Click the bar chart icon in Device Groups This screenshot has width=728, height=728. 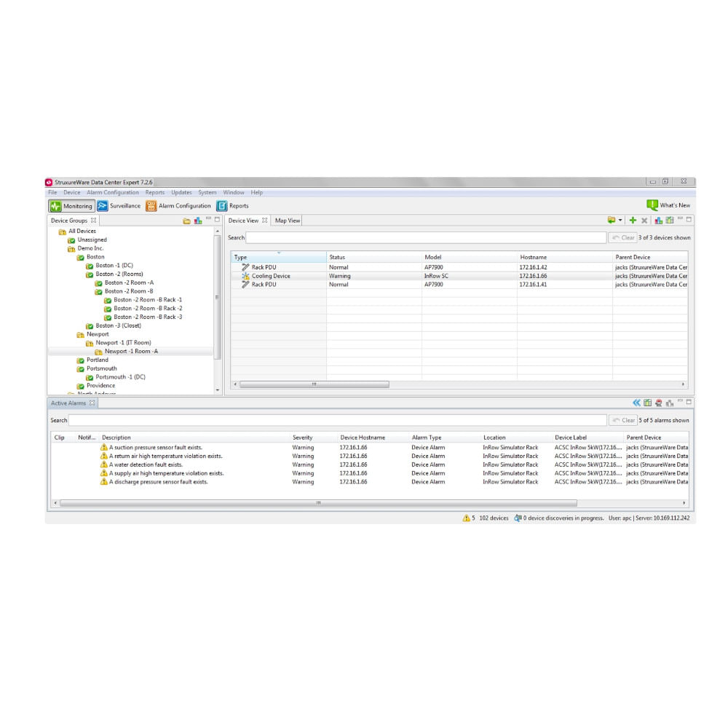pos(198,221)
